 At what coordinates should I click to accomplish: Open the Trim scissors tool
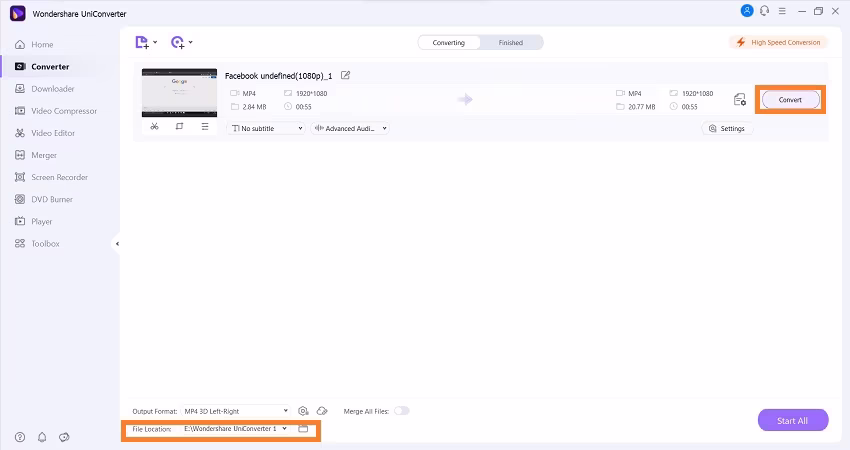154,126
